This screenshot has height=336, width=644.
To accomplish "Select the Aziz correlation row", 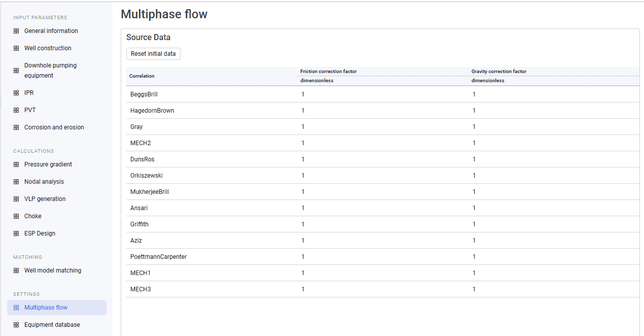I will 383,241.
